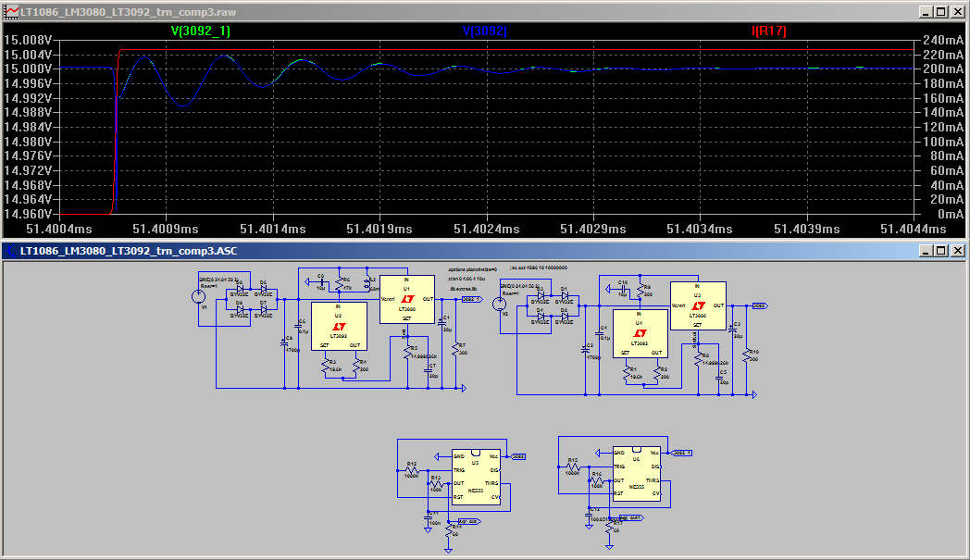970x560 pixels.
Task: Select the blue V(3092) trace label
Action: [x=485, y=31]
